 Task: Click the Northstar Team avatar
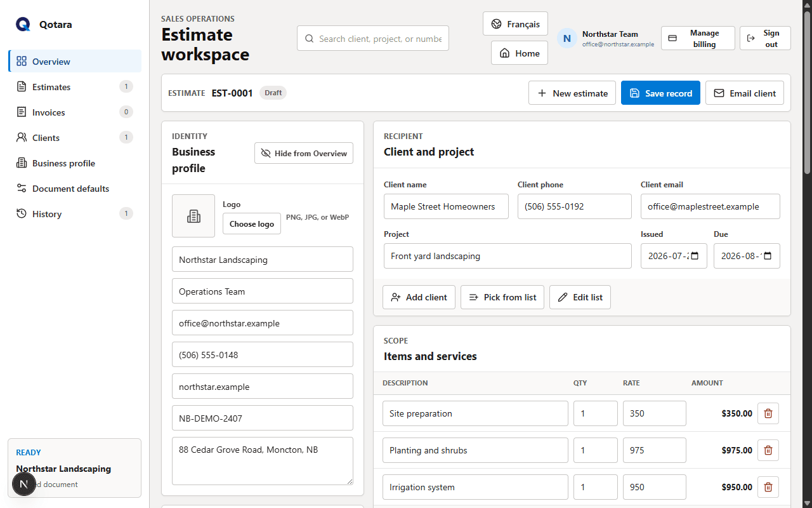(x=567, y=38)
